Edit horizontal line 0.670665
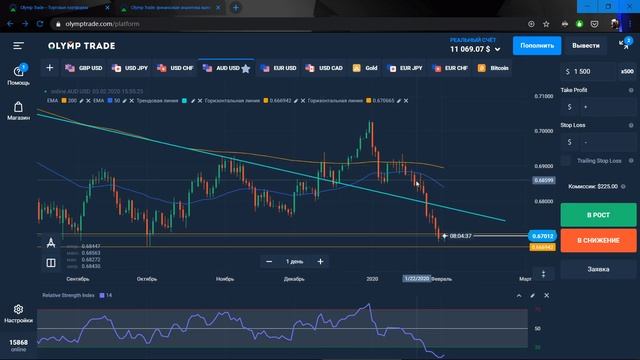Screen dimensions: 640x360 coord(399,100)
